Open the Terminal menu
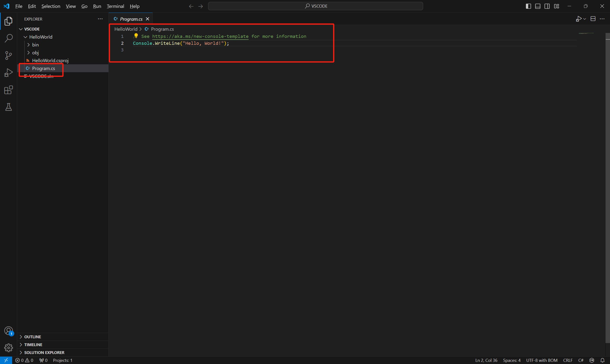This screenshot has height=364, width=610. click(x=115, y=6)
